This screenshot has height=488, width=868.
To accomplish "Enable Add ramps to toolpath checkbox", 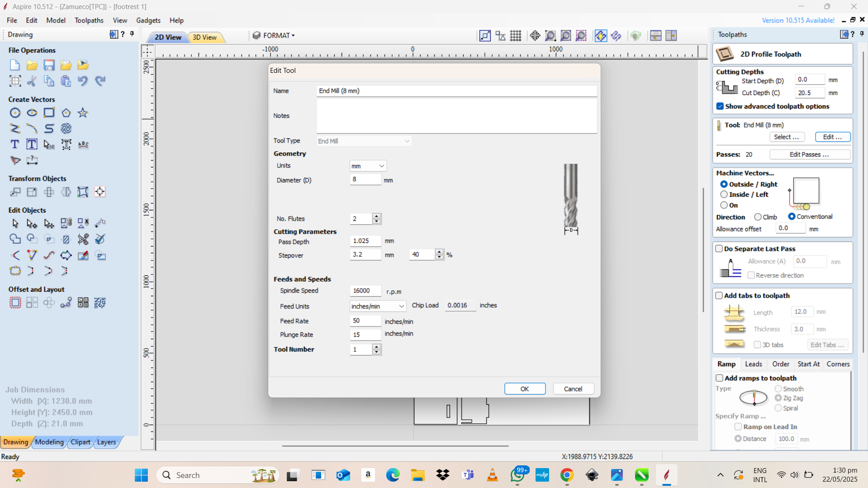I will (719, 378).
